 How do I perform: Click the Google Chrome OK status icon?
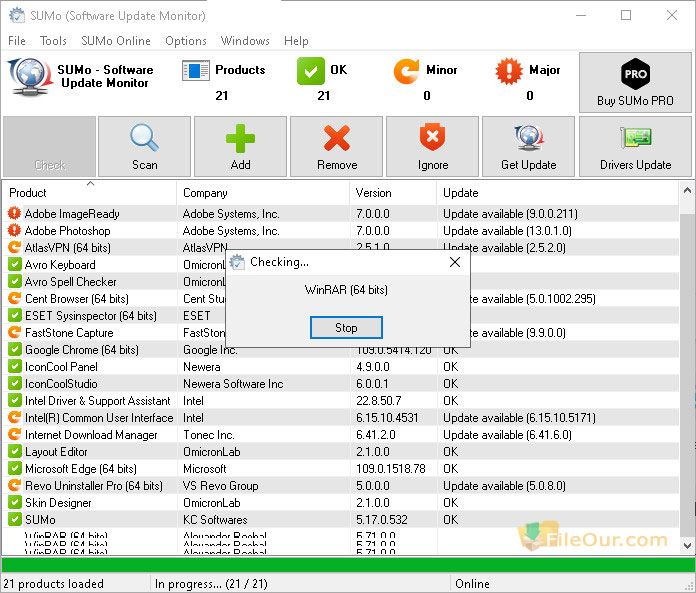click(x=14, y=349)
